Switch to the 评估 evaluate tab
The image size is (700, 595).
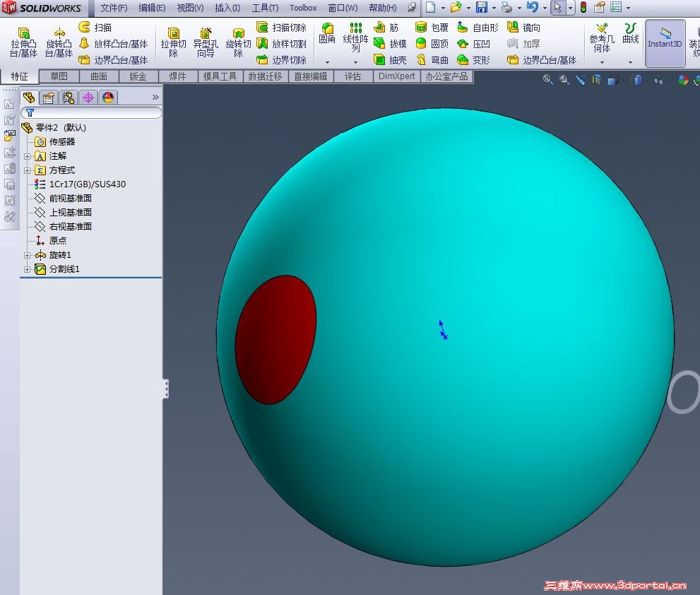[x=352, y=76]
